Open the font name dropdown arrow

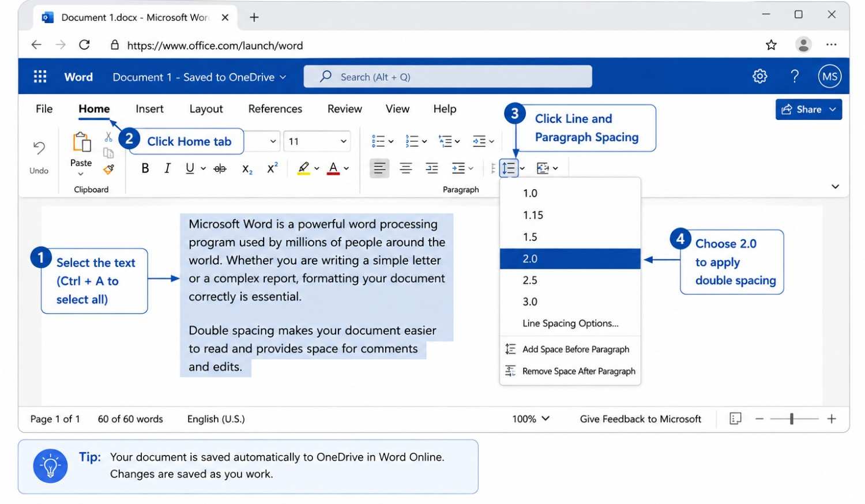click(x=273, y=141)
